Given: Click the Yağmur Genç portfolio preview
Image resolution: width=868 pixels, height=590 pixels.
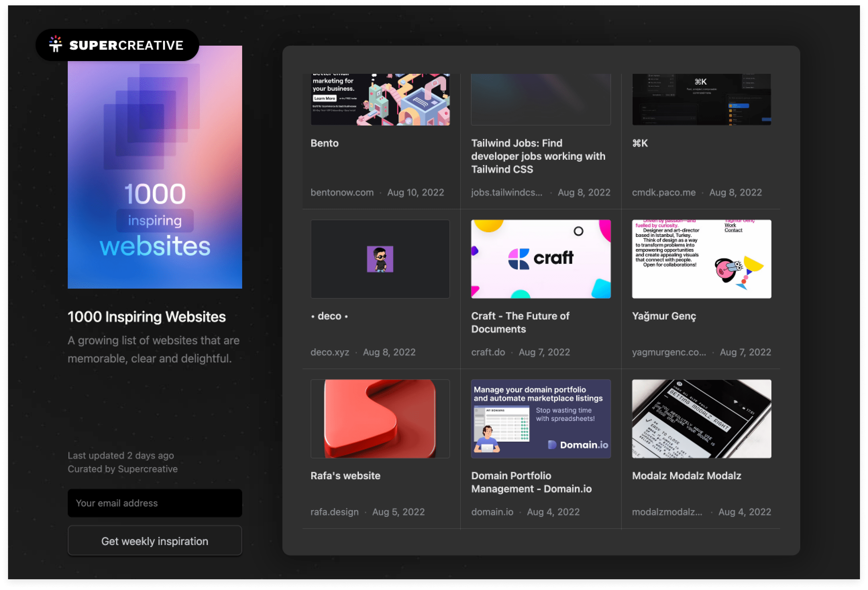Looking at the screenshot, I should (701, 259).
